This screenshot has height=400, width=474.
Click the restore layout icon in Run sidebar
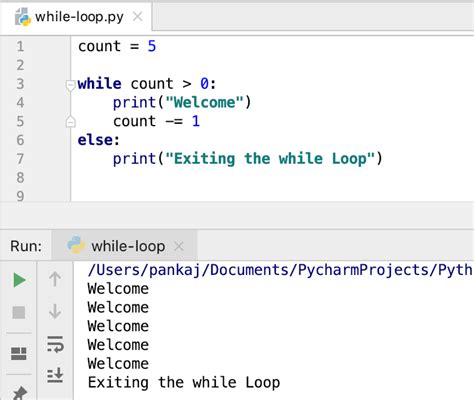tap(19, 354)
